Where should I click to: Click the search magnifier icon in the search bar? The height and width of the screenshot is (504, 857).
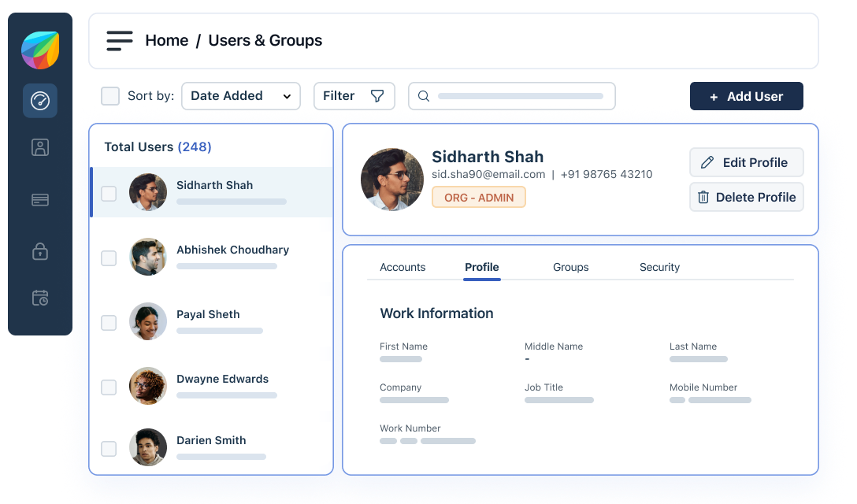423,95
